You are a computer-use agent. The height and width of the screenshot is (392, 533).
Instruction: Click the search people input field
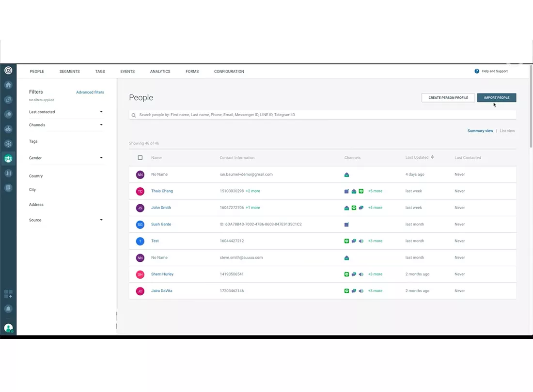click(x=322, y=115)
